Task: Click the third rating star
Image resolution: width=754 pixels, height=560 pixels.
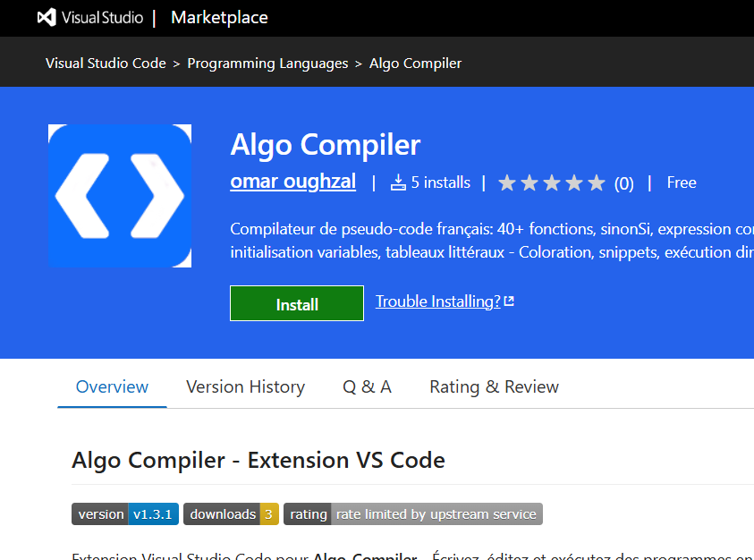Action: [552, 182]
